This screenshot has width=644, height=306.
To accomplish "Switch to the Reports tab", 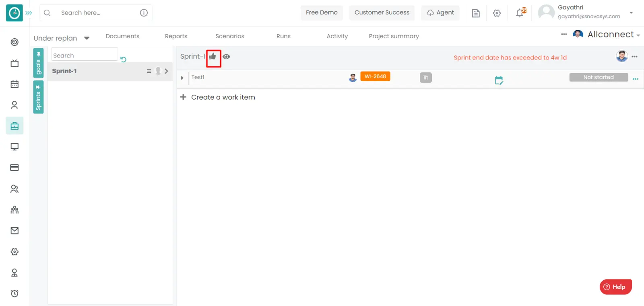I will click(x=176, y=36).
